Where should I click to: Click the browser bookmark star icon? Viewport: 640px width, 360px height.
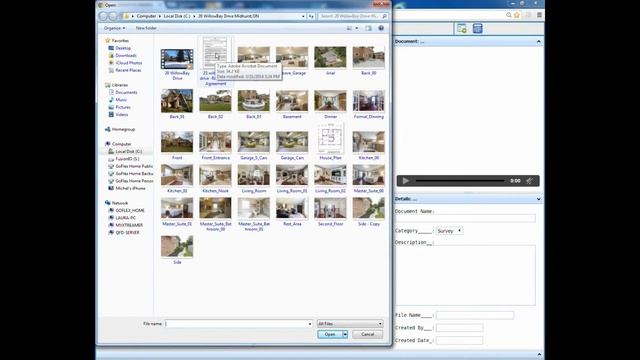[x=517, y=15]
